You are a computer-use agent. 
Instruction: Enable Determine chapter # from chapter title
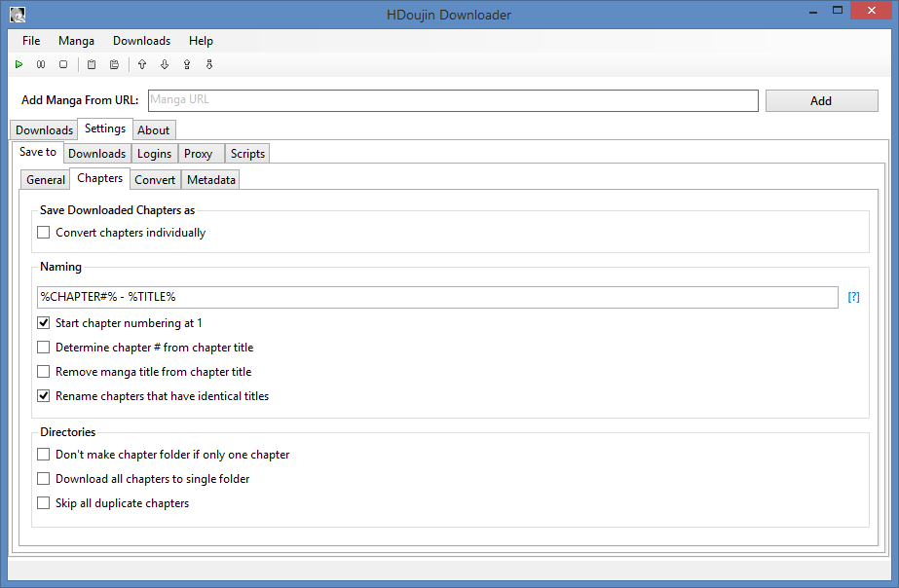44,348
